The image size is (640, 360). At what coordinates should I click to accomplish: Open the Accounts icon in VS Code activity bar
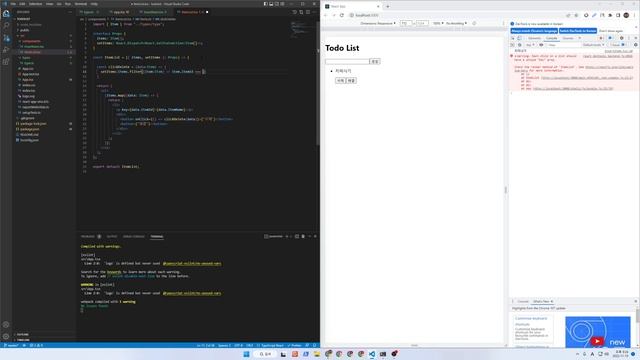coord(6,325)
